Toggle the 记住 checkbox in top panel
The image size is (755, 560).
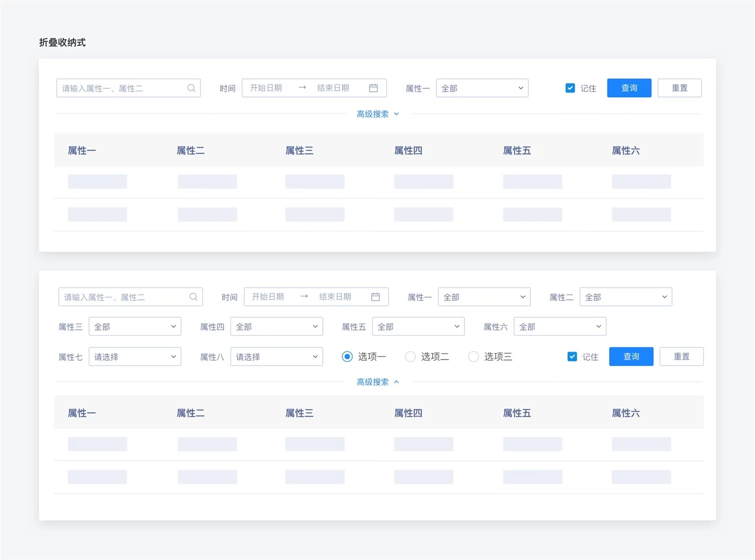(570, 88)
